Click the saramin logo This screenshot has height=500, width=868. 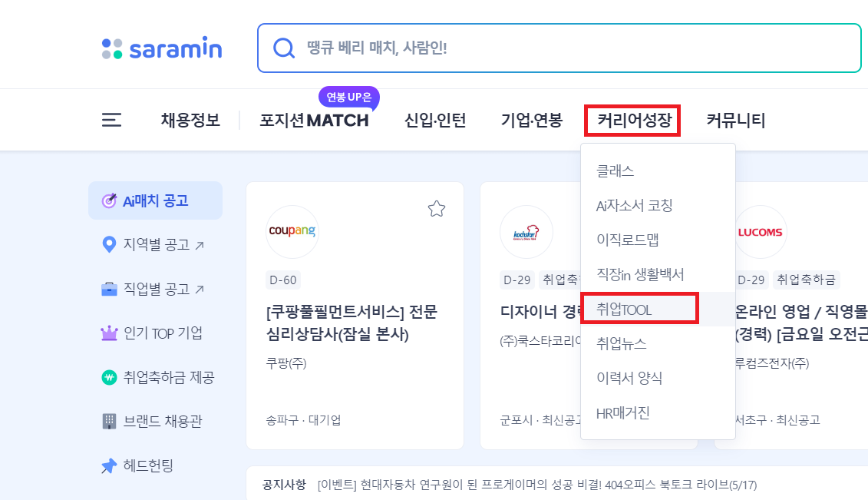coord(161,48)
